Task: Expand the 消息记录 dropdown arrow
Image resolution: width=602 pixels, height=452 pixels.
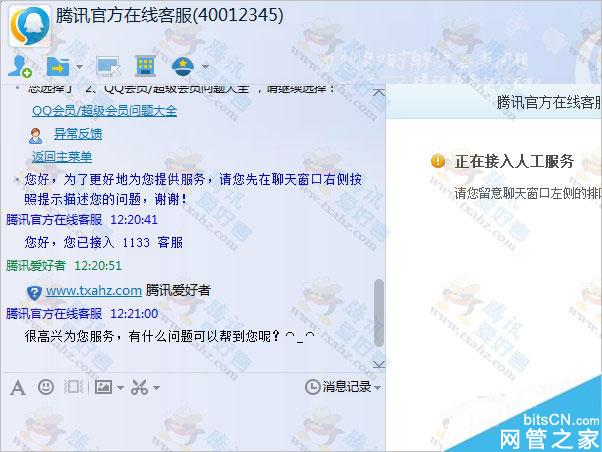Action: click(x=377, y=388)
